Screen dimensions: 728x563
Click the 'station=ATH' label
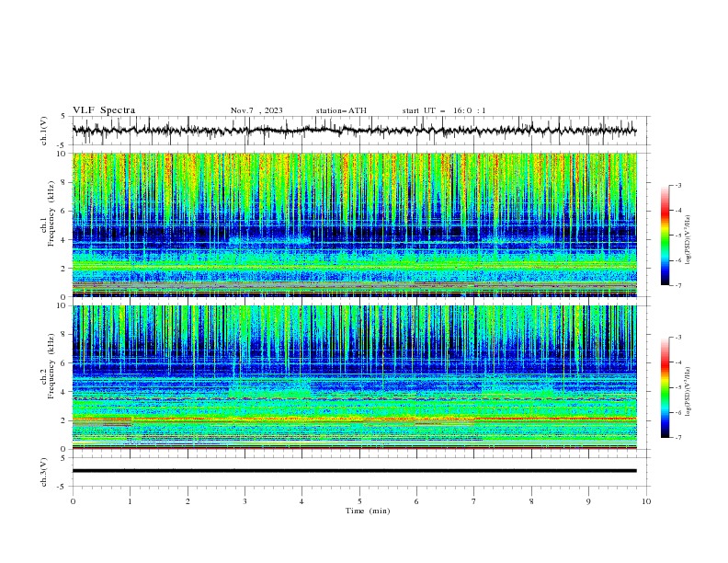click(x=341, y=110)
